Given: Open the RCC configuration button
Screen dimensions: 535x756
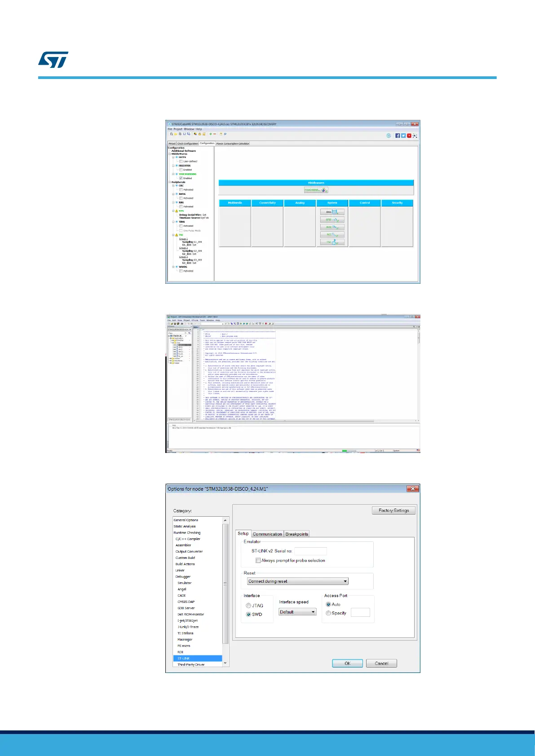Looking at the screenshot, I should [332, 234].
